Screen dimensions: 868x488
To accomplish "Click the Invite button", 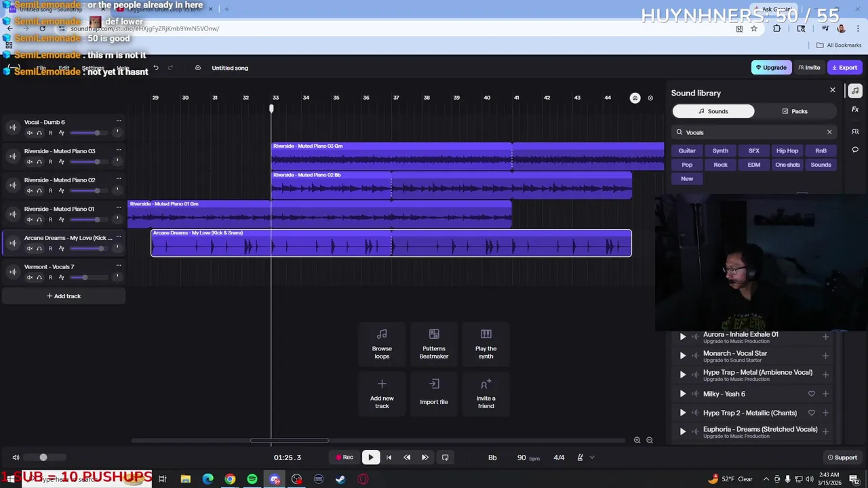I will pyautogui.click(x=809, y=68).
